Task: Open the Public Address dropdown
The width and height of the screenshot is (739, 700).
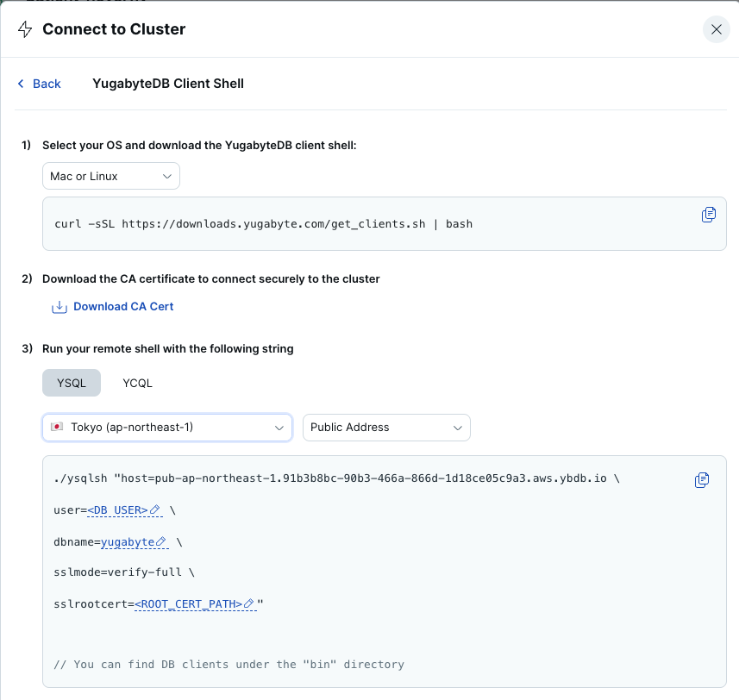Action: coord(386,428)
